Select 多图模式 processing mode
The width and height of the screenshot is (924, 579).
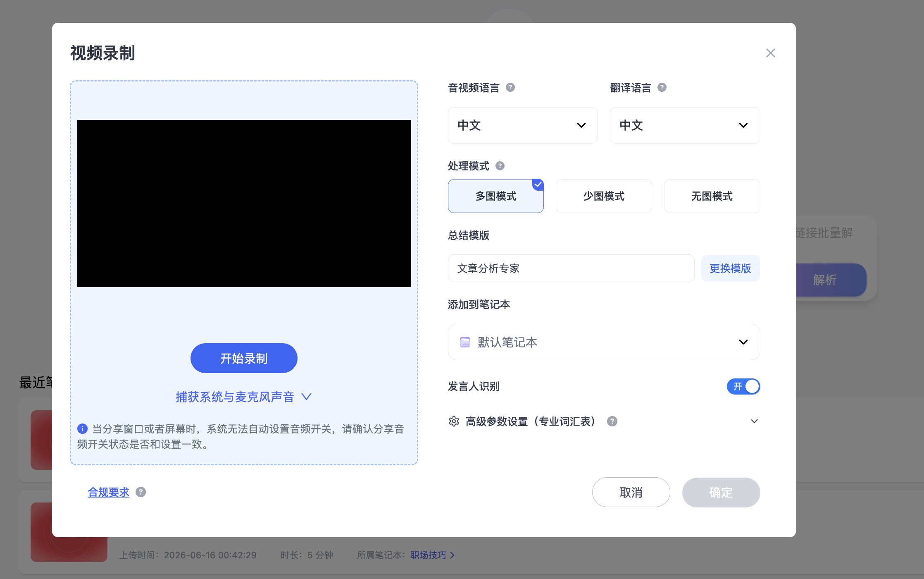[x=495, y=196]
